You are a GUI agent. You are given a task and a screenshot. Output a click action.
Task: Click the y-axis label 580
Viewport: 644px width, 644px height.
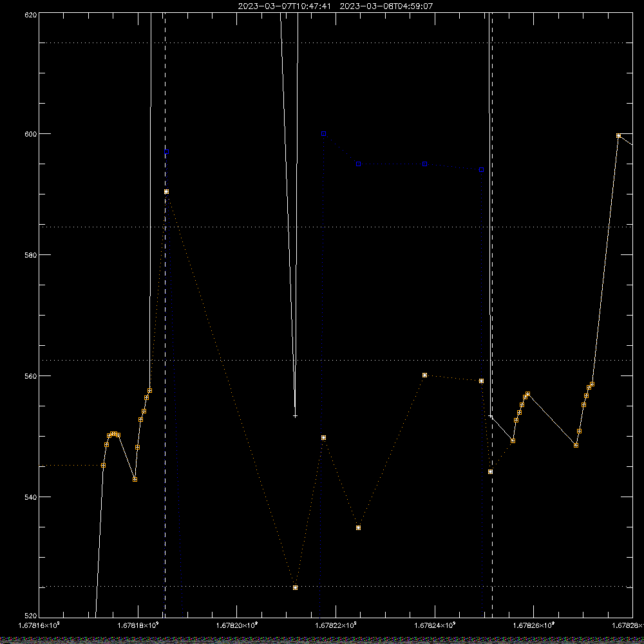(x=31, y=255)
